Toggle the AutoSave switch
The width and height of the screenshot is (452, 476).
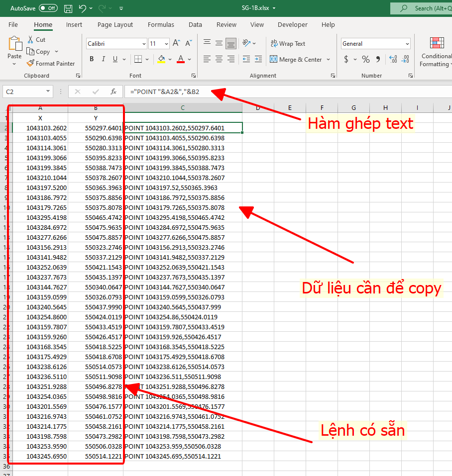point(48,8)
